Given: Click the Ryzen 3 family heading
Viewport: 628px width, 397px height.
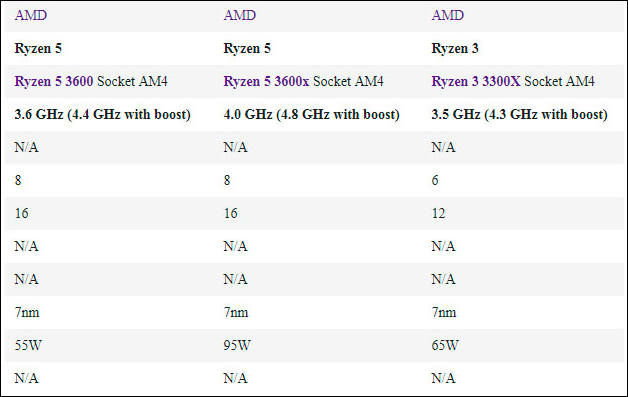Looking at the screenshot, I should (x=455, y=48).
